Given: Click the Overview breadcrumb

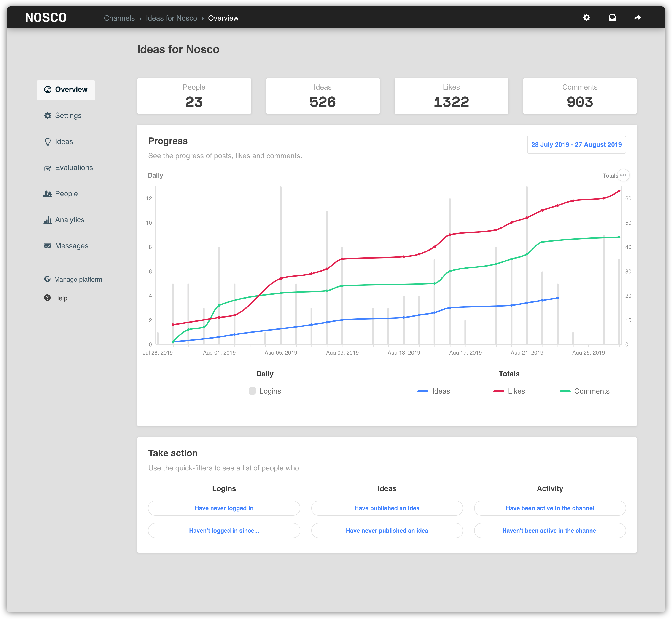Looking at the screenshot, I should tap(223, 18).
